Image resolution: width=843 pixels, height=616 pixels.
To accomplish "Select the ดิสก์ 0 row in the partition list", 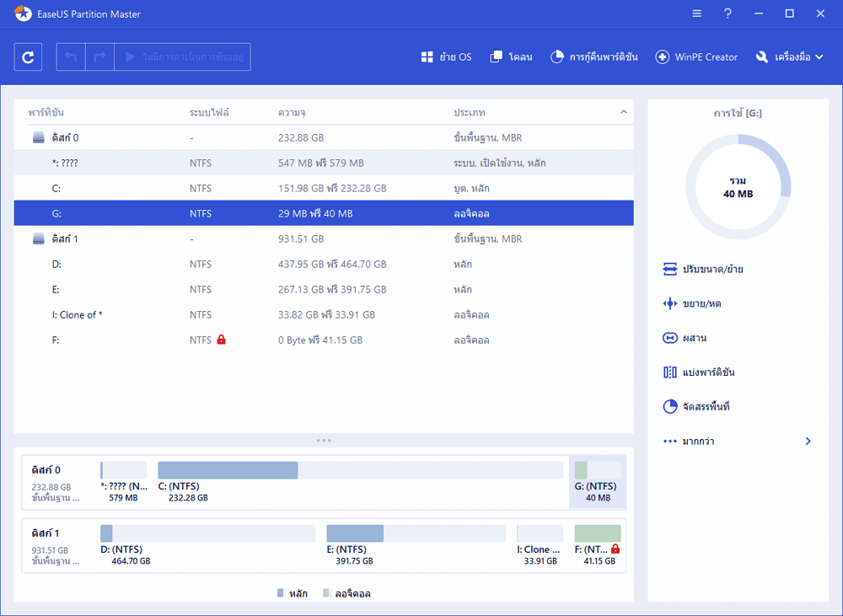I will pyautogui.click(x=324, y=137).
